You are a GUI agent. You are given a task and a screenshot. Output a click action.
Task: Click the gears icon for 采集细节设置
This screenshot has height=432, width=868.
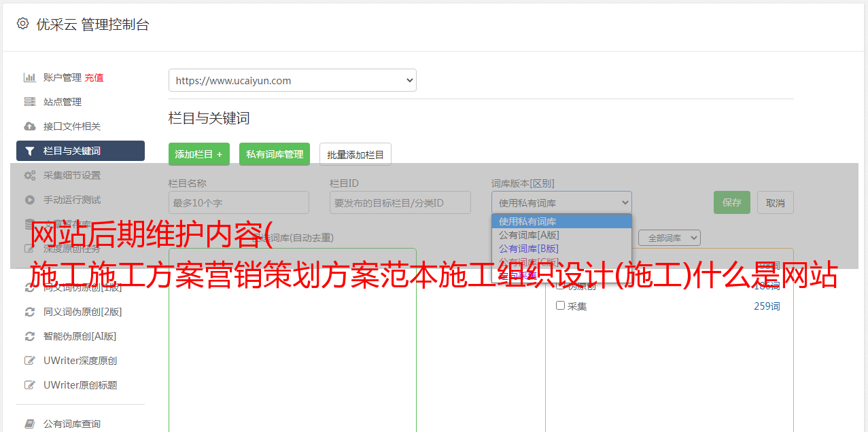tap(30, 175)
